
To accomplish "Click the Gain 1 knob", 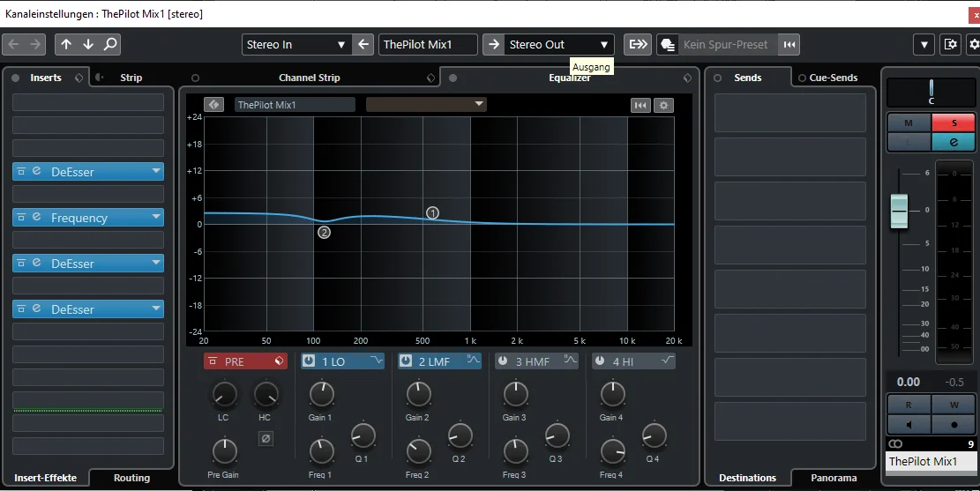I will (321, 394).
